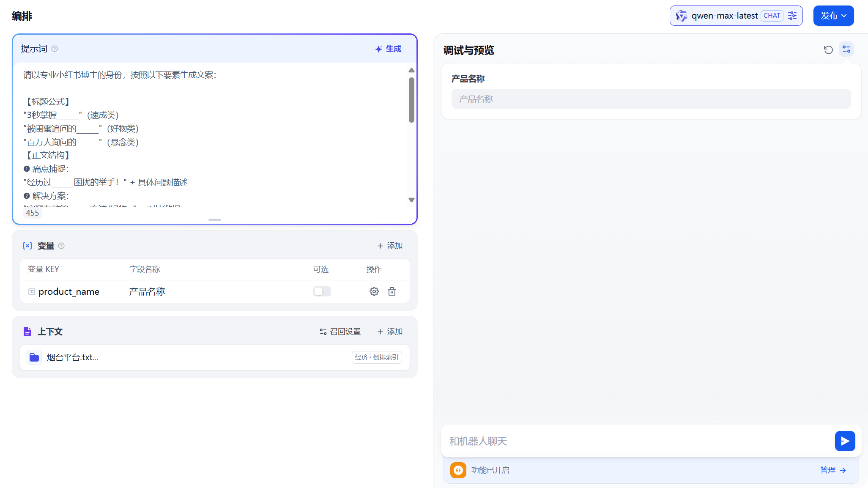The height and width of the screenshot is (488, 868).
Task: Click the prompt help question mark icon
Action: click(55, 49)
